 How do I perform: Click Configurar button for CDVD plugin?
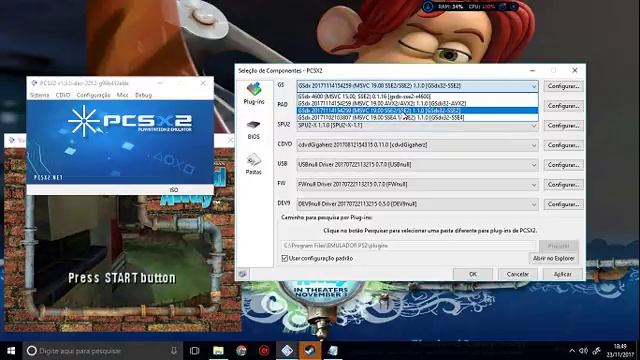tap(563, 145)
